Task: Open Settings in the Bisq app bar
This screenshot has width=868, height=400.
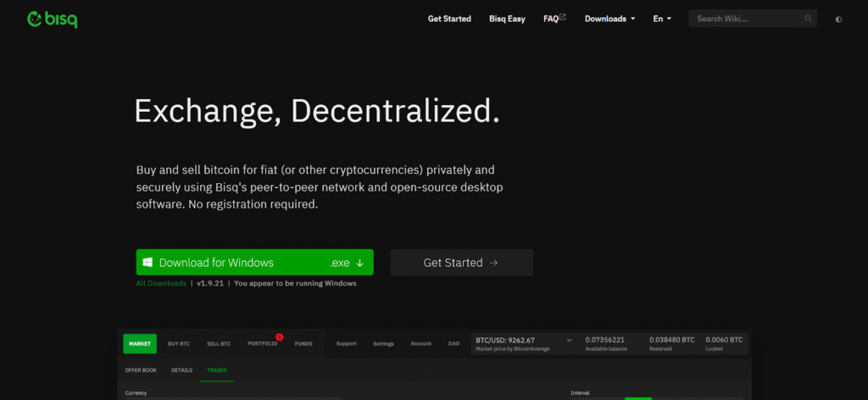Action: (383, 344)
